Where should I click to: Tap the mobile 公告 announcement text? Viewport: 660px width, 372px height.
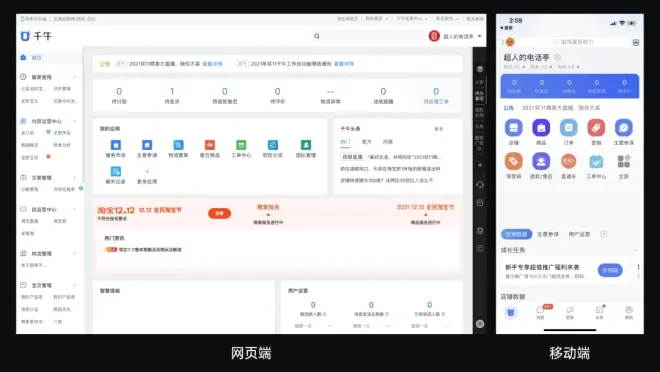coord(561,108)
